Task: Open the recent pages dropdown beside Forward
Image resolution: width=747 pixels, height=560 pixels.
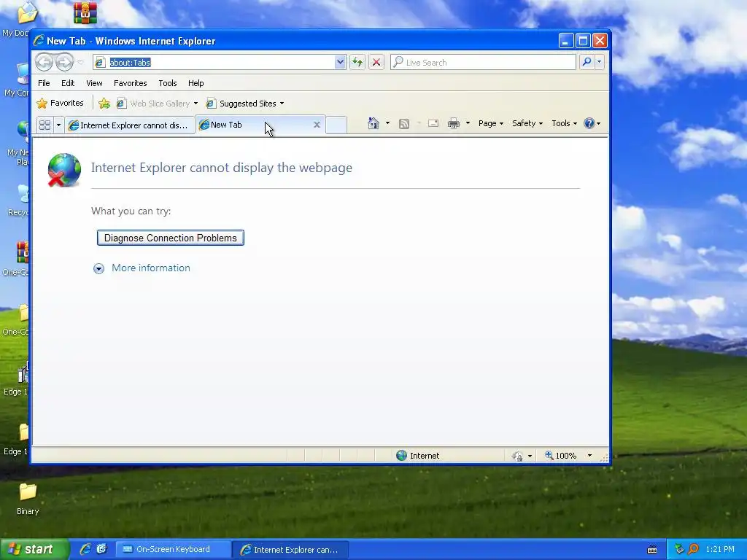Action: tap(80, 63)
